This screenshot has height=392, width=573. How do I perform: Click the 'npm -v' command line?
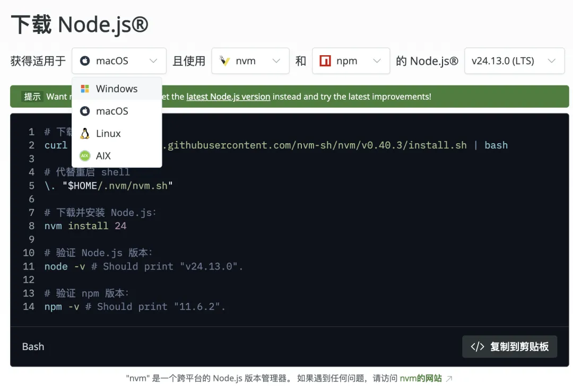135,307
